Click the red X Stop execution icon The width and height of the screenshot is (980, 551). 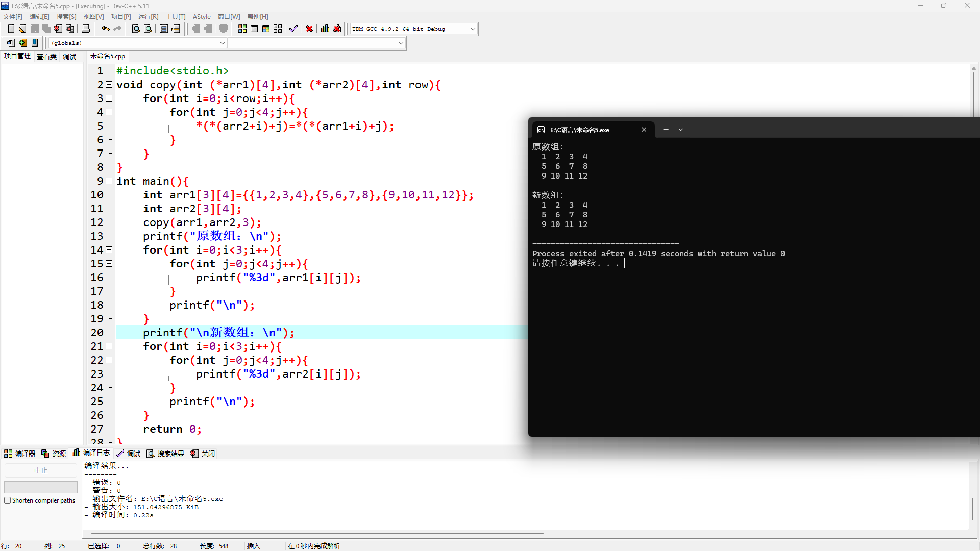click(309, 29)
